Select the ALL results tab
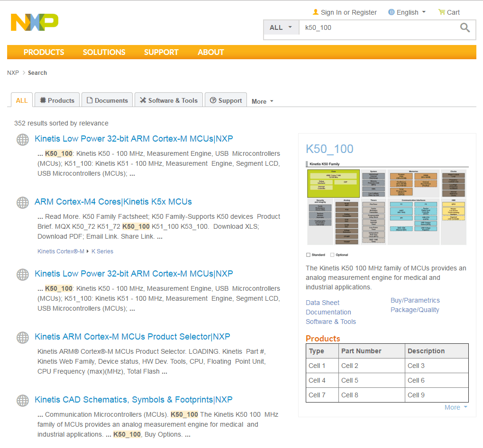 tap(21, 100)
